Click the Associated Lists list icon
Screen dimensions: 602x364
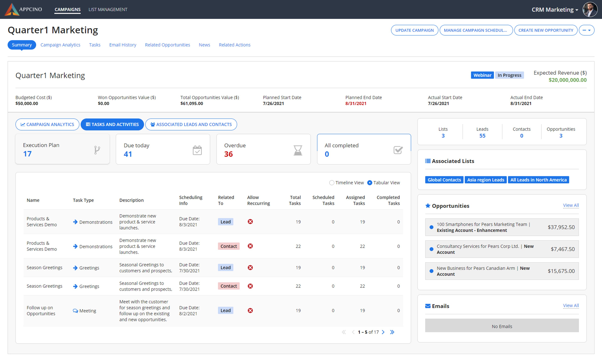428,161
